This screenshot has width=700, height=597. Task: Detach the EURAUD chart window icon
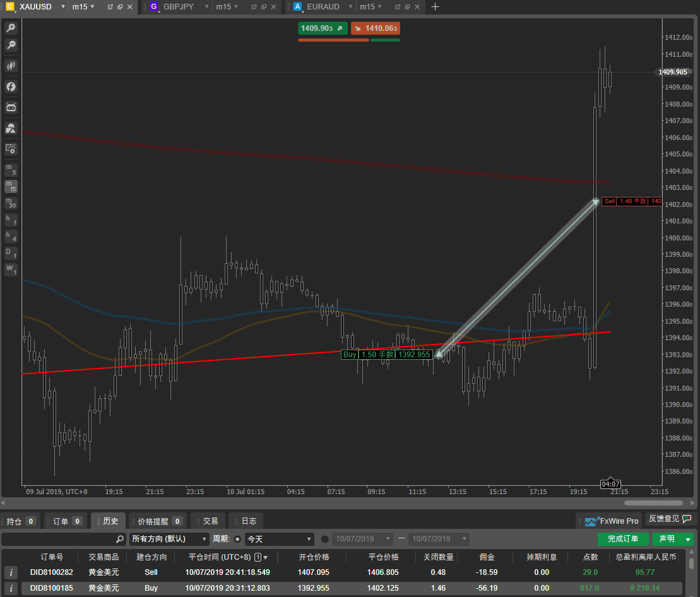click(x=398, y=7)
